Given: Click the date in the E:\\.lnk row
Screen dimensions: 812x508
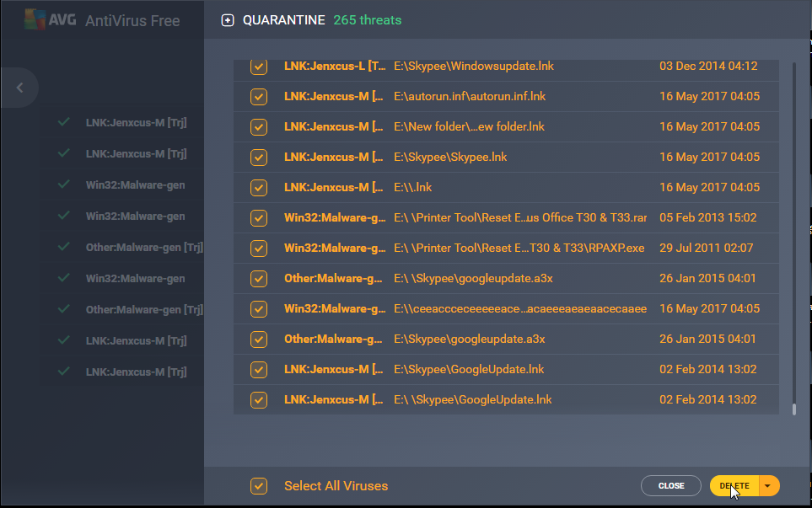Looking at the screenshot, I should click(x=709, y=187).
